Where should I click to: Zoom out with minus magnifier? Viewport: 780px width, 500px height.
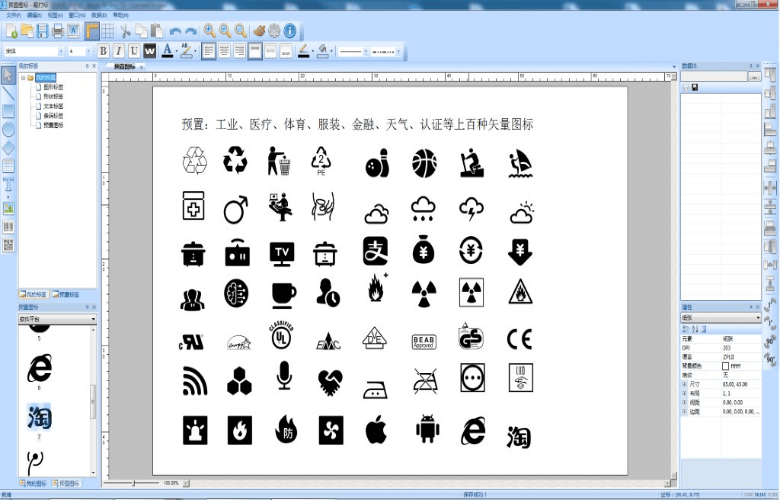tap(225, 31)
